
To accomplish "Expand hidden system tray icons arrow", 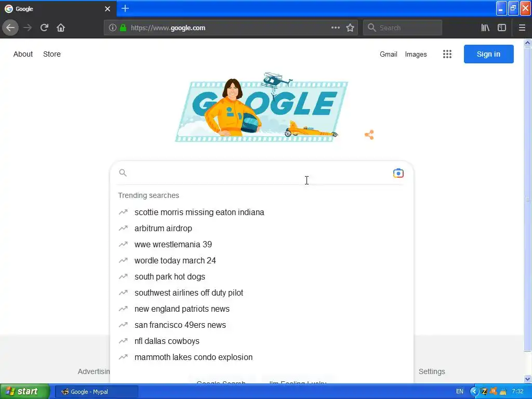I will [474, 392].
